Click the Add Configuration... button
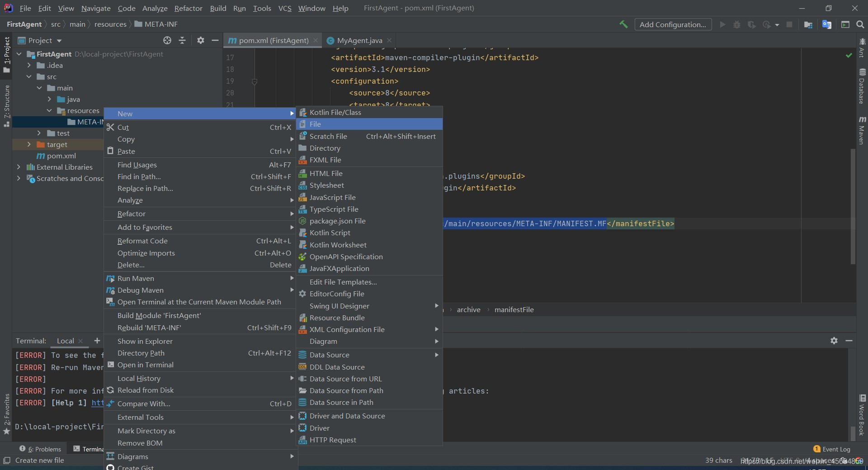This screenshot has width=868, height=470. 673,24
